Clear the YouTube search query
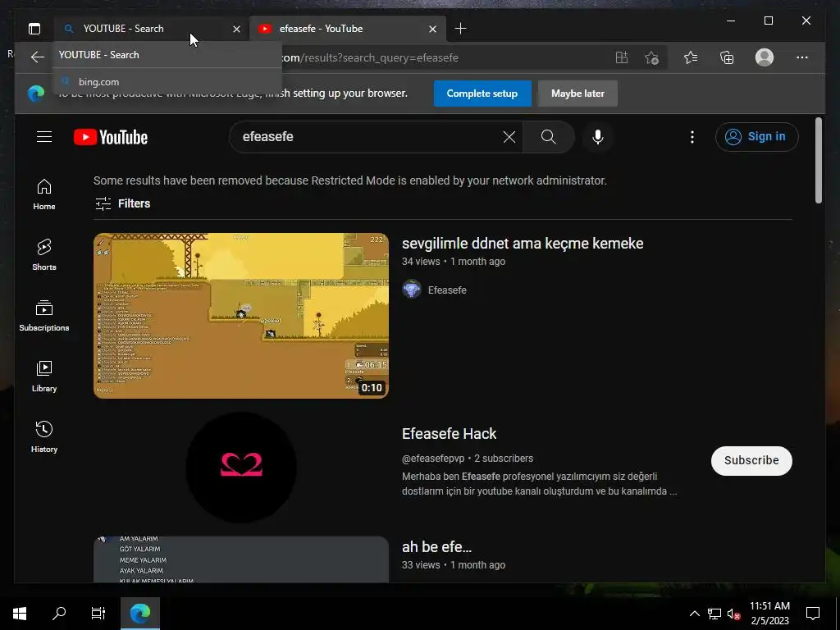840x630 pixels. point(509,137)
